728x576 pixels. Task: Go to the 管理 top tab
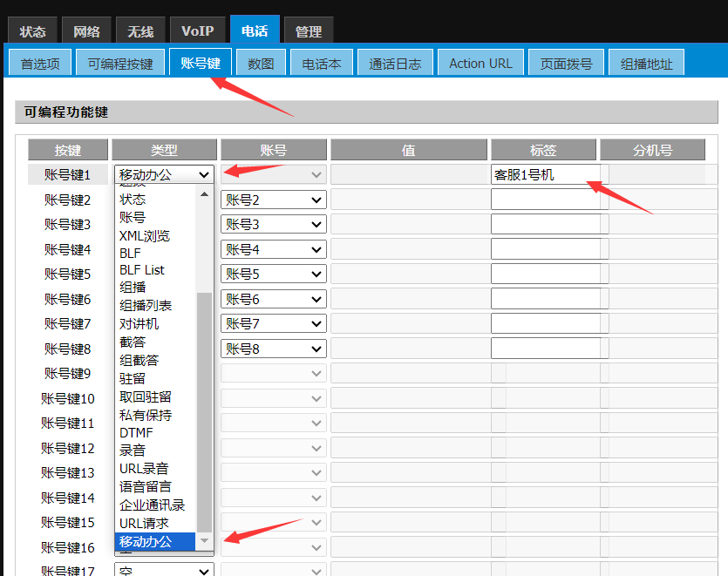tap(308, 31)
